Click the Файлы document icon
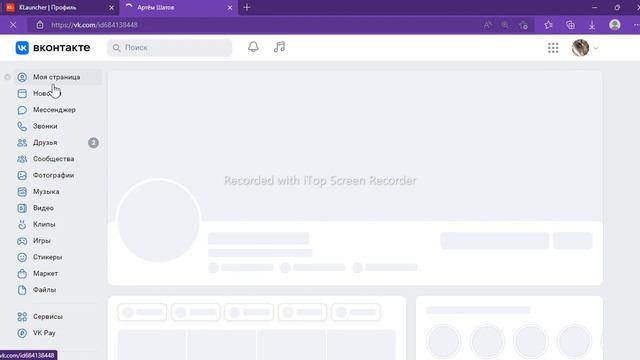The height and width of the screenshot is (360, 640). click(22, 290)
